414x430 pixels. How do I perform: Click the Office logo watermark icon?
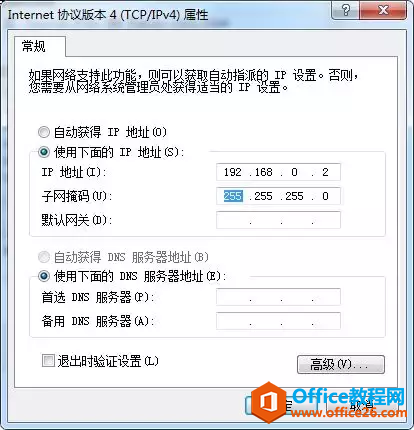[269, 402]
